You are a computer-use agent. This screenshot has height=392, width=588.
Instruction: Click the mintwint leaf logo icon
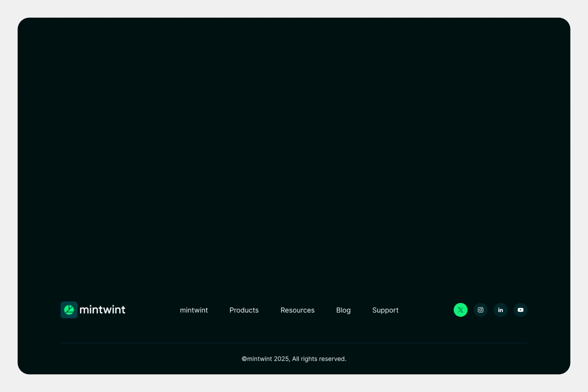pos(69,310)
